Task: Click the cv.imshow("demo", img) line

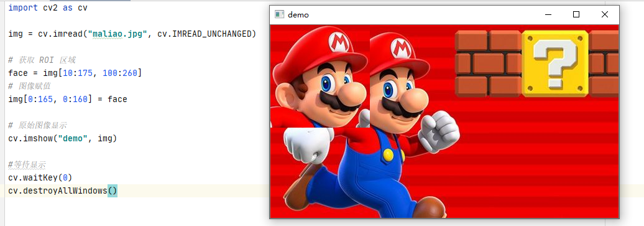Action: (x=62, y=139)
